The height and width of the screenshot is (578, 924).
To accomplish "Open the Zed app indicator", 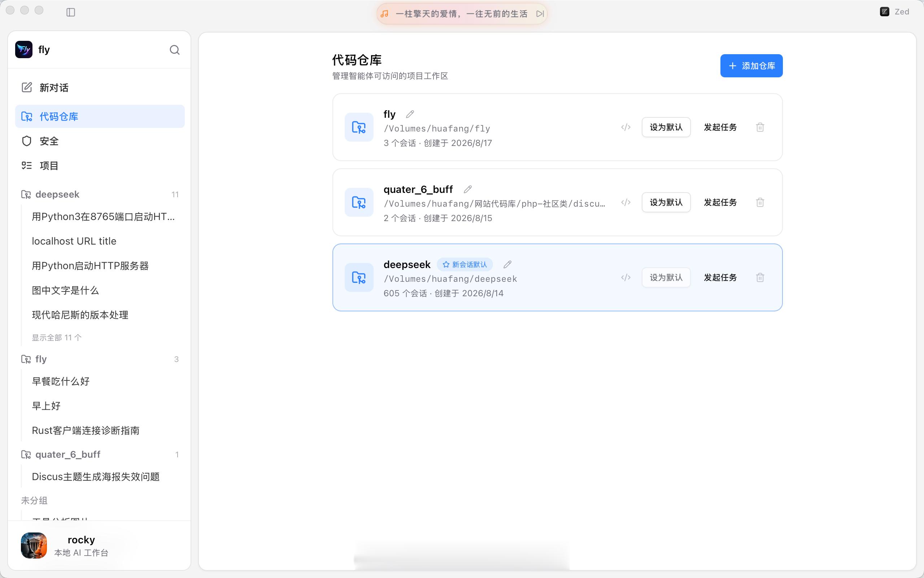I will 895,12.
